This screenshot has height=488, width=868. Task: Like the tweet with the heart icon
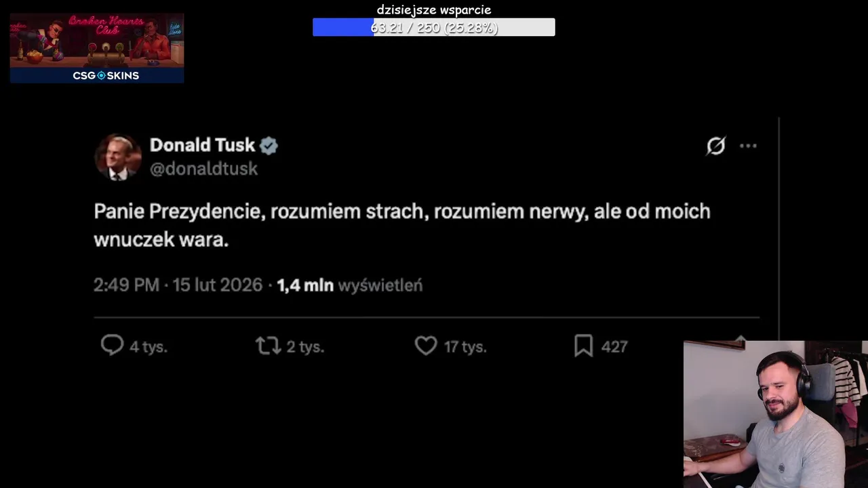(426, 346)
